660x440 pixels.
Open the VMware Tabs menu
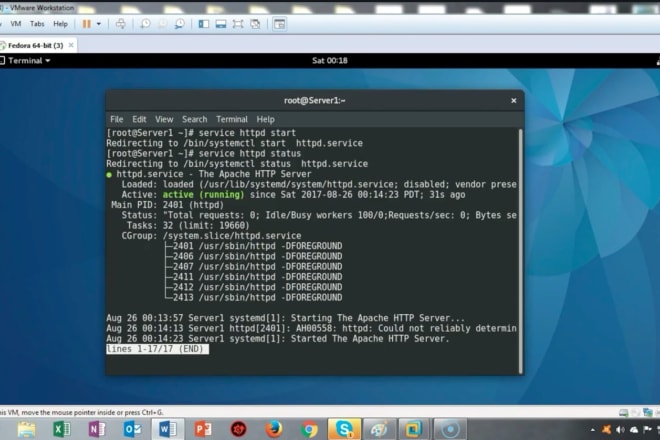pyautogui.click(x=37, y=24)
